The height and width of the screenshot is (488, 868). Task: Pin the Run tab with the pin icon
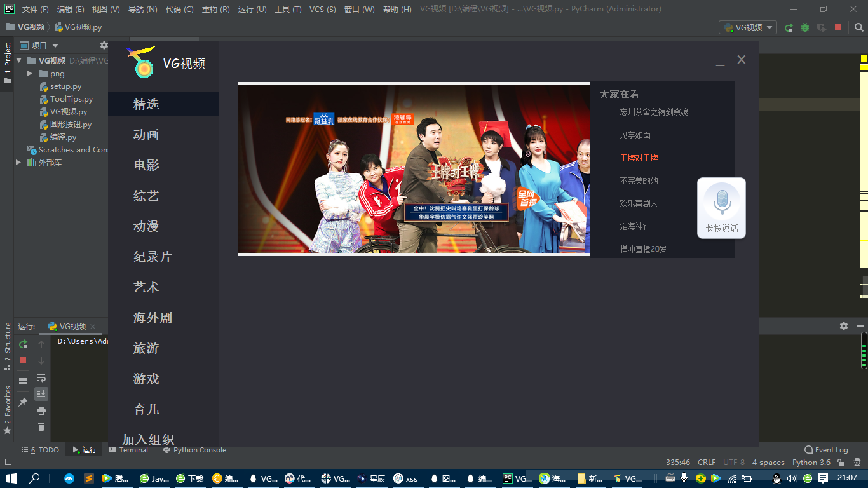click(x=23, y=402)
